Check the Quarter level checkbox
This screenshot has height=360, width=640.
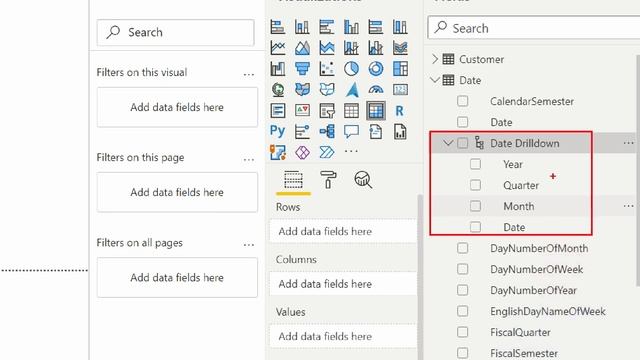pyautogui.click(x=475, y=185)
